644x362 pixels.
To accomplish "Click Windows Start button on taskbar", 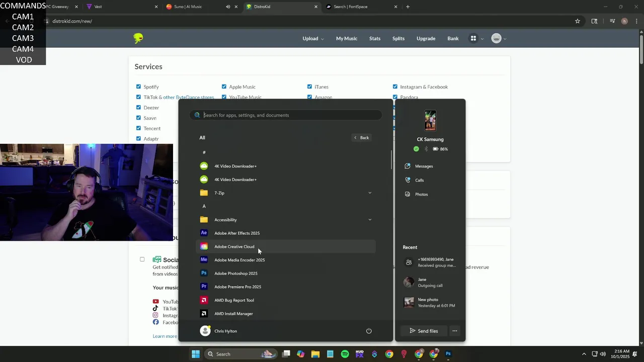I will (196, 354).
